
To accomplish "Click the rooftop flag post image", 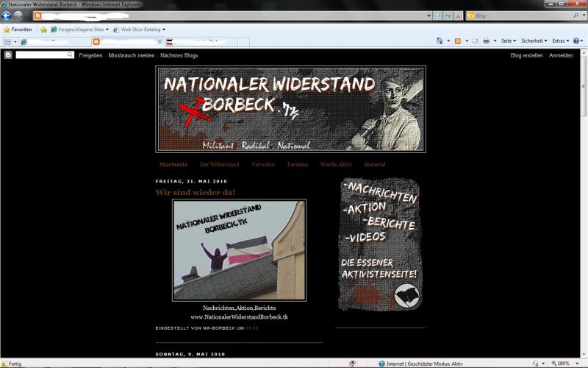I will (x=240, y=250).
